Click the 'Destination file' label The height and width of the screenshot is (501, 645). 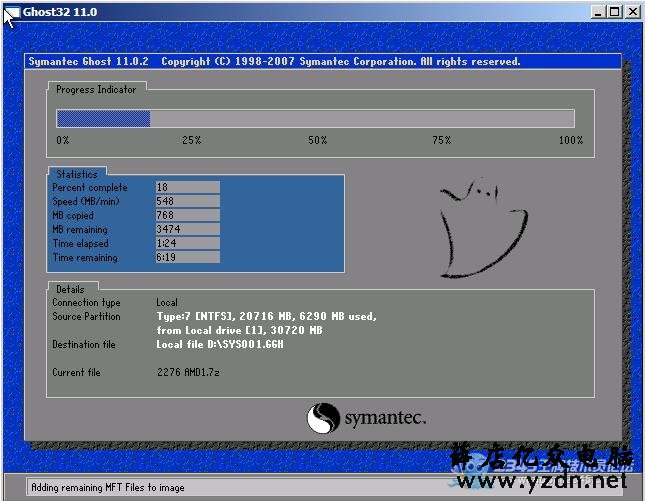pyautogui.click(x=84, y=344)
